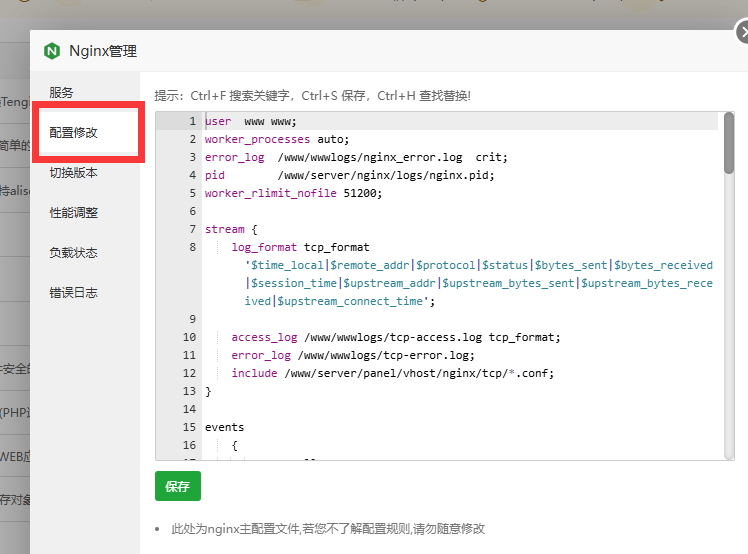
Task: Click the 'events' line in editor
Action: coord(224,427)
